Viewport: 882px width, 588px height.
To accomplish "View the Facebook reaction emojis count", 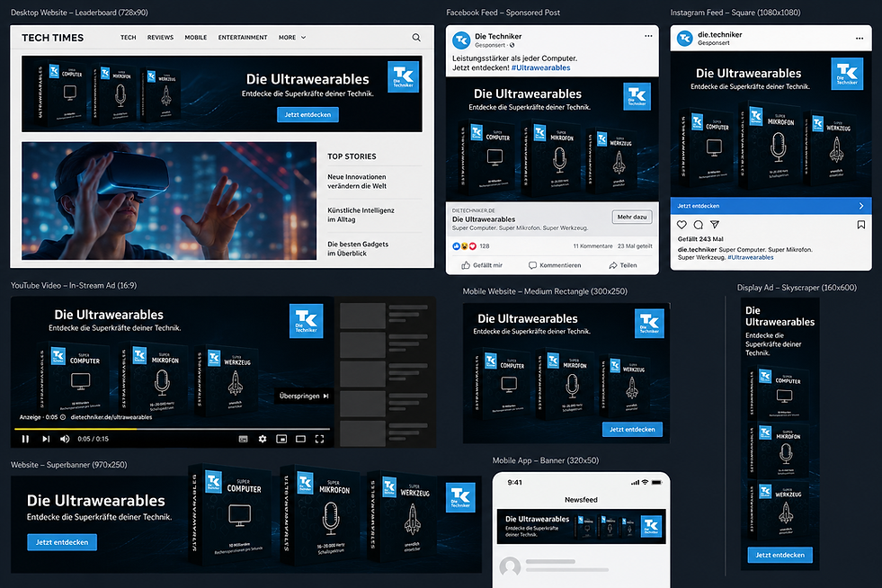I will point(471,245).
